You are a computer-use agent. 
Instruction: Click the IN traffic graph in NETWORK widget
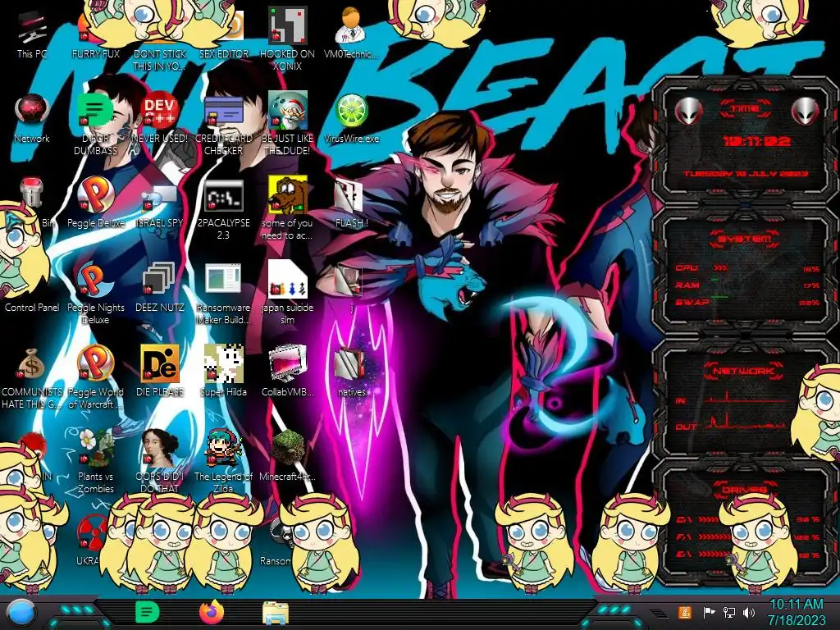coord(748,398)
